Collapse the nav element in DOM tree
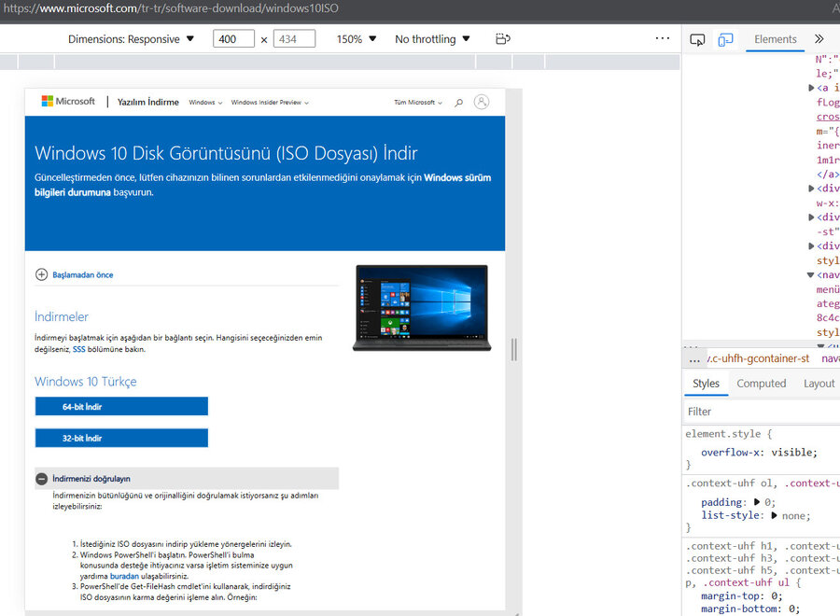This screenshot has height=616, width=840. (810, 274)
